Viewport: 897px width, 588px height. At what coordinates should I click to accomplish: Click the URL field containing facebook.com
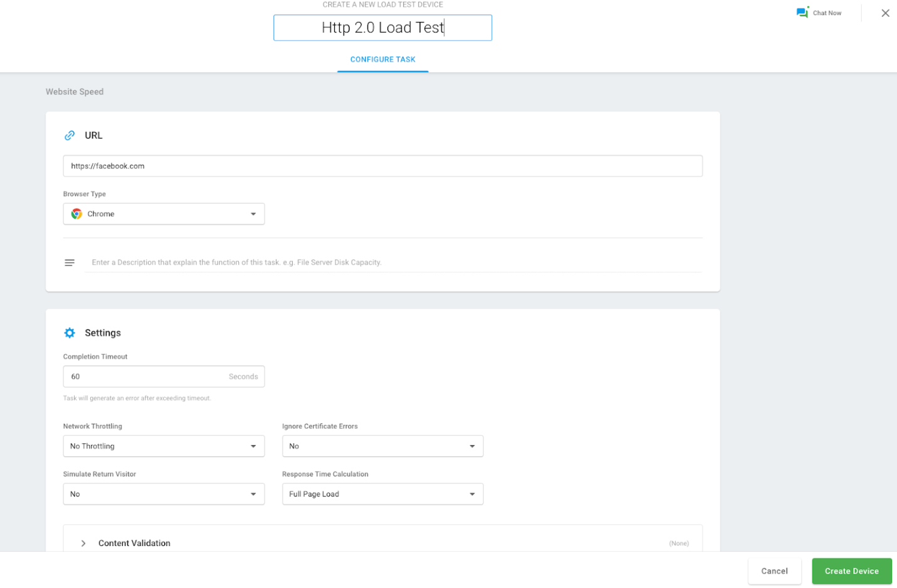point(382,165)
